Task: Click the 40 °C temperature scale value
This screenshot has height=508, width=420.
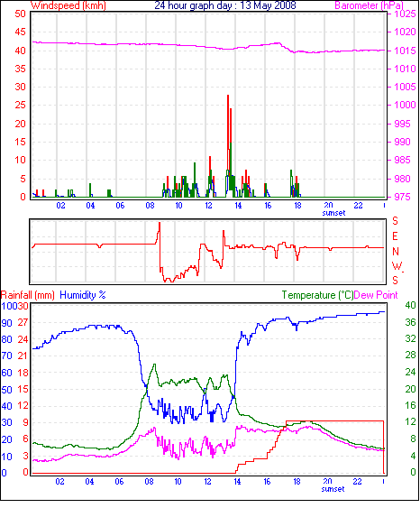Action: (410, 305)
